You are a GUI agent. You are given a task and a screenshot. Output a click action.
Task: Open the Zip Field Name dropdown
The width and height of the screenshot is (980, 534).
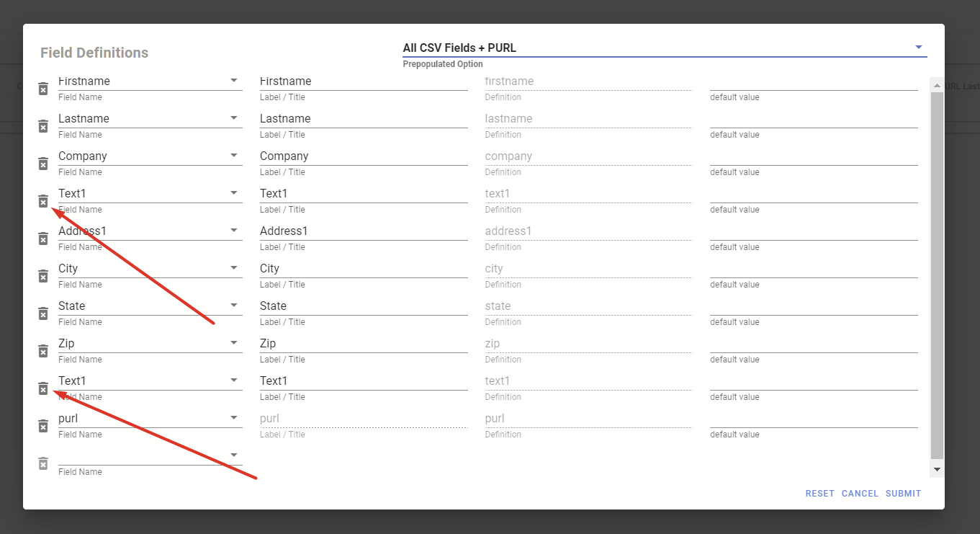coord(150,344)
